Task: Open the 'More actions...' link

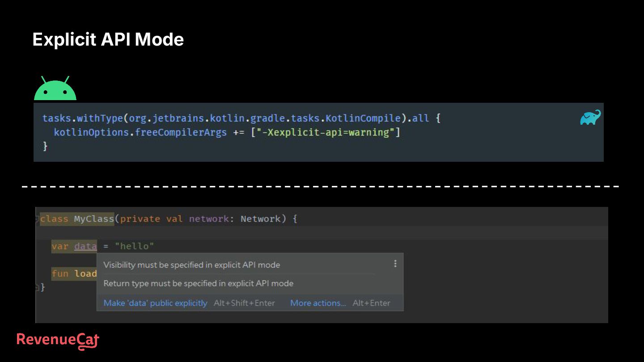Action: click(x=318, y=303)
